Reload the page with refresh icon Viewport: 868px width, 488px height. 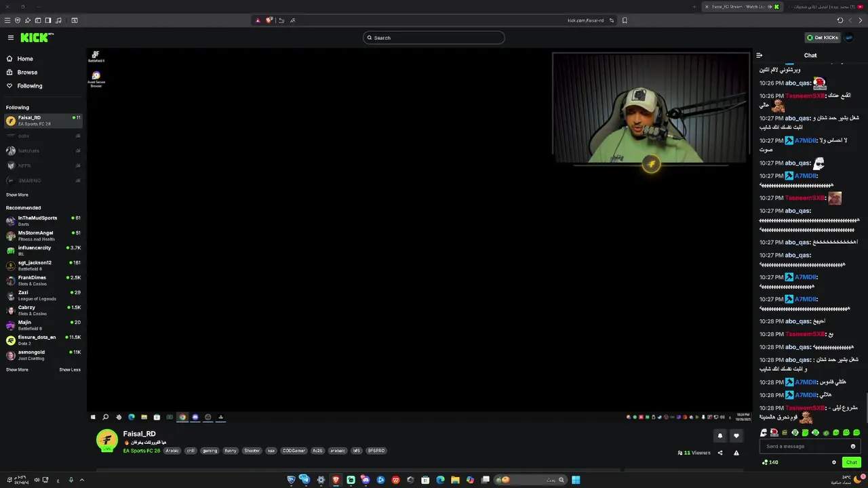(x=840, y=20)
